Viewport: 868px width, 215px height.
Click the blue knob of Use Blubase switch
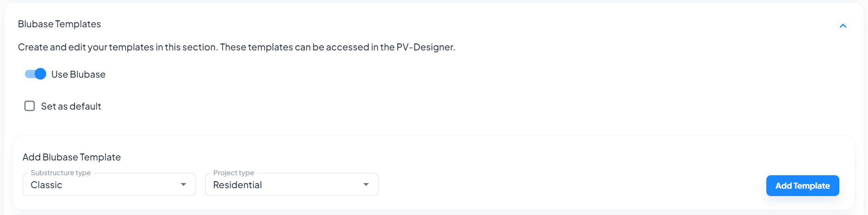point(41,74)
